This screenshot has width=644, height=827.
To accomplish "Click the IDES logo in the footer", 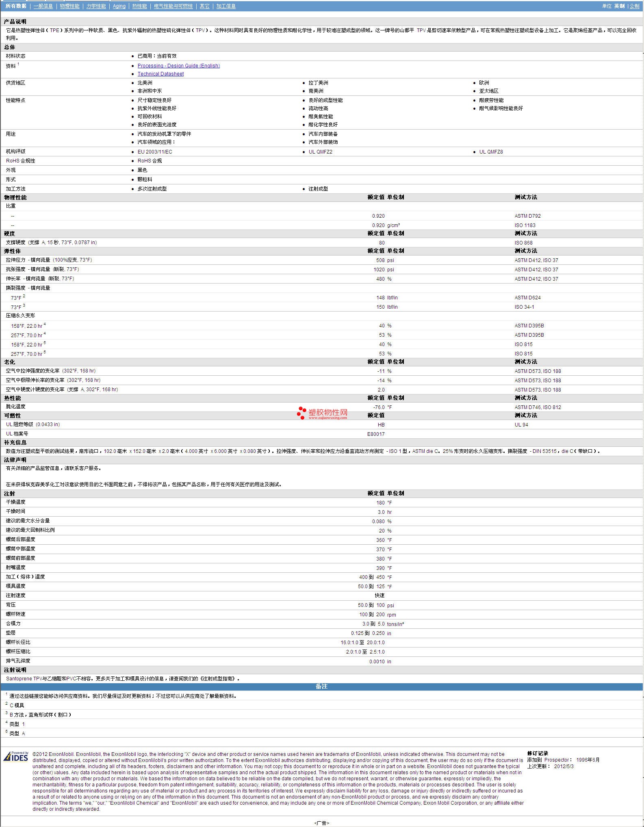I will point(16,756).
